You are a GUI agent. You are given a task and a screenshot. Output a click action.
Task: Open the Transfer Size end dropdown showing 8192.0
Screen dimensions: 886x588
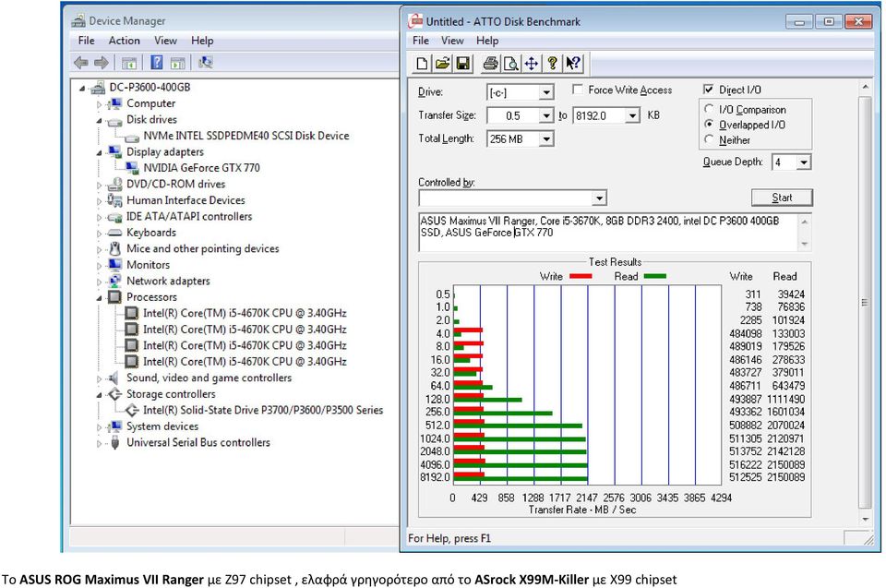click(x=633, y=116)
